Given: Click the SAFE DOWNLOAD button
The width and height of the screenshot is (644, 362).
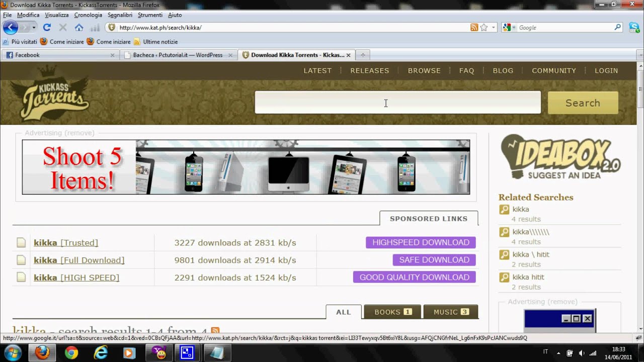Looking at the screenshot, I should pos(434,260).
